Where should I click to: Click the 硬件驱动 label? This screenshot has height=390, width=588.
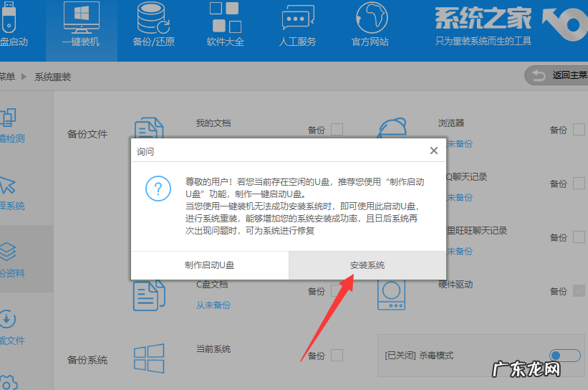click(x=456, y=284)
